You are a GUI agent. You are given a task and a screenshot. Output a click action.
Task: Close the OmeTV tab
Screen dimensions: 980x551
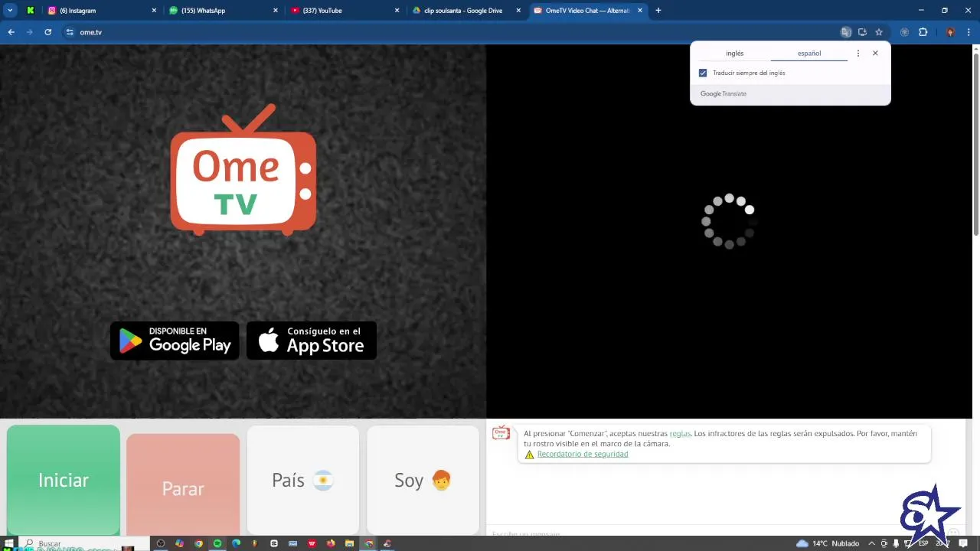pyautogui.click(x=640, y=11)
